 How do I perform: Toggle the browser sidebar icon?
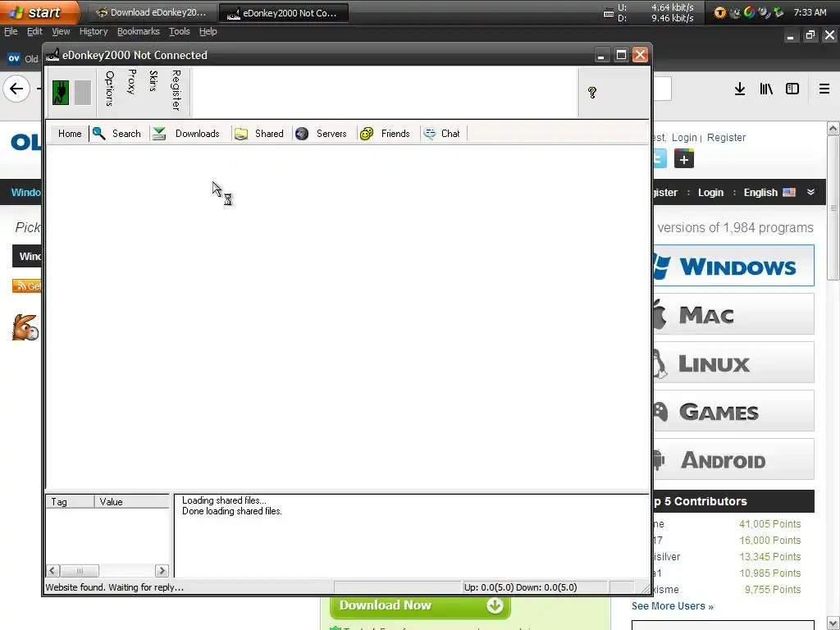coord(792,89)
